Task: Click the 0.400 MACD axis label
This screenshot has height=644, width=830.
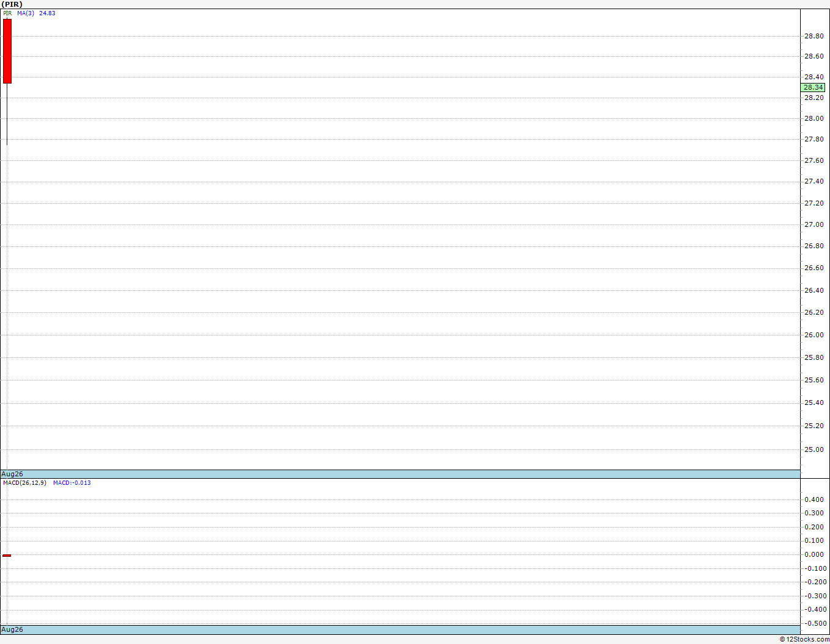Action: (x=814, y=499)
